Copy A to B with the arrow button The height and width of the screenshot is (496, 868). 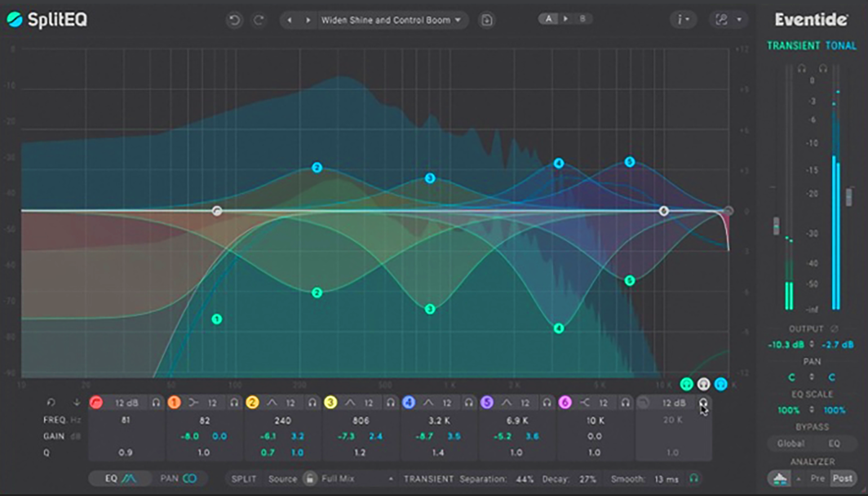(x=565, y=19)
